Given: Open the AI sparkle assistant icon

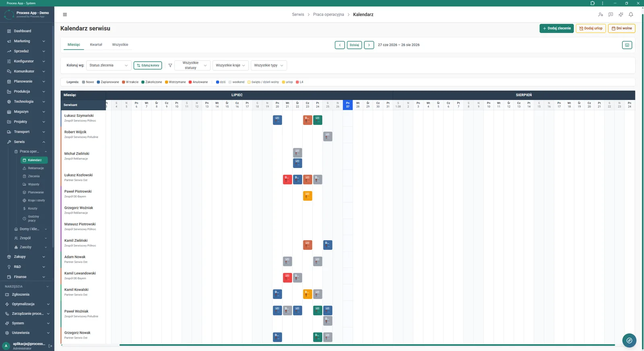Looking at the screenshot, I should click(621, 15).
